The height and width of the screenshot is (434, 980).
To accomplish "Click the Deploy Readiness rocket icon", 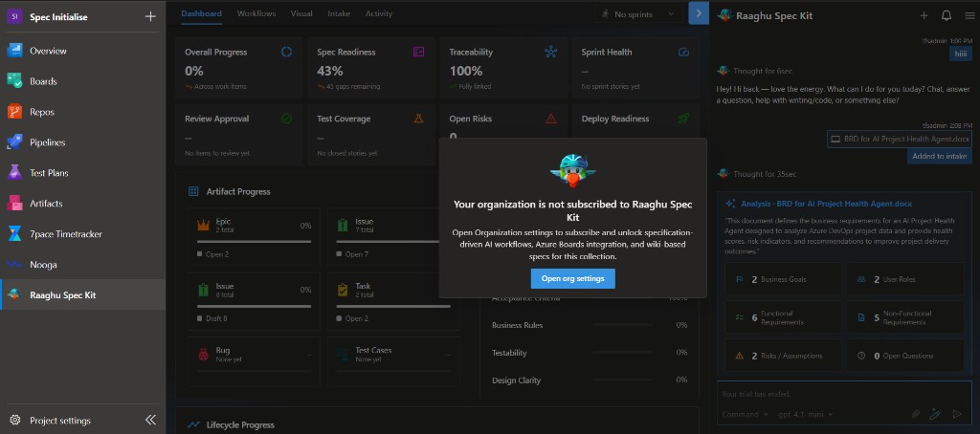I will [x=683, y=119].
